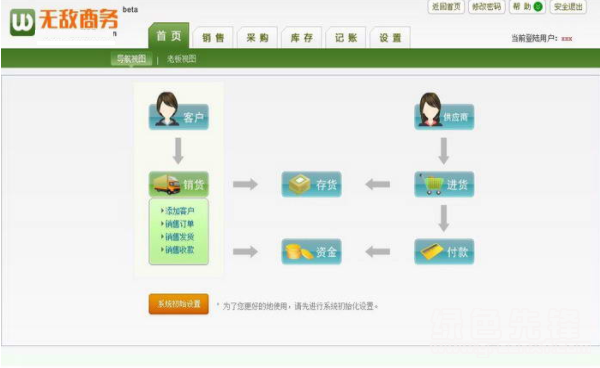Viewport: 600px width, 368px height.
Task: Click the 销货 truck icon block
Action: click(x=178, y=184)
